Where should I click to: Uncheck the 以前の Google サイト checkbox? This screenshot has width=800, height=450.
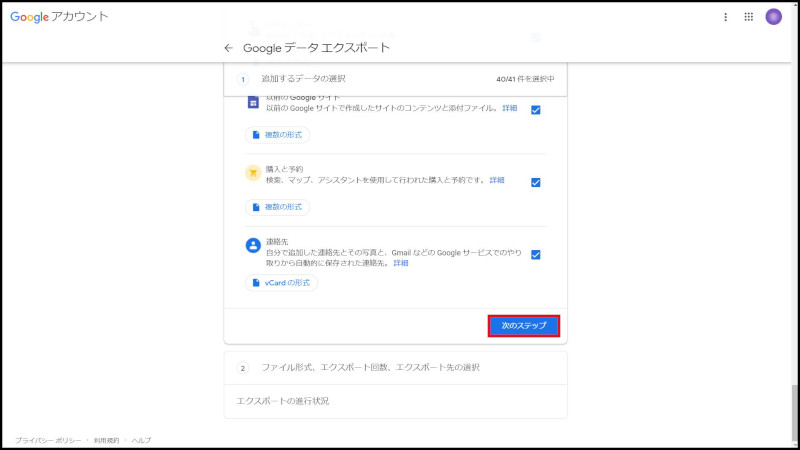[536, 110]
